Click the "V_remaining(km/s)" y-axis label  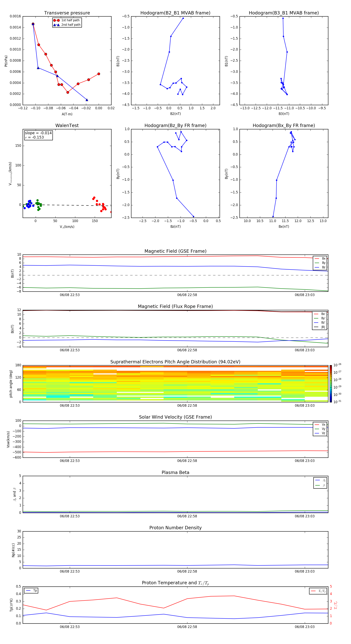[10, 173]
